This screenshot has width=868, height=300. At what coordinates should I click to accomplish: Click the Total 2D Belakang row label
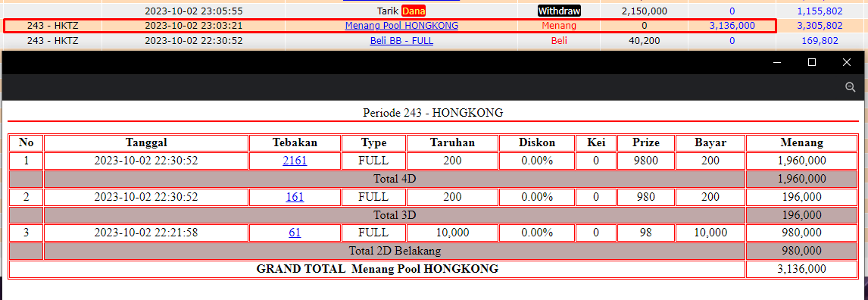[394, 251]
